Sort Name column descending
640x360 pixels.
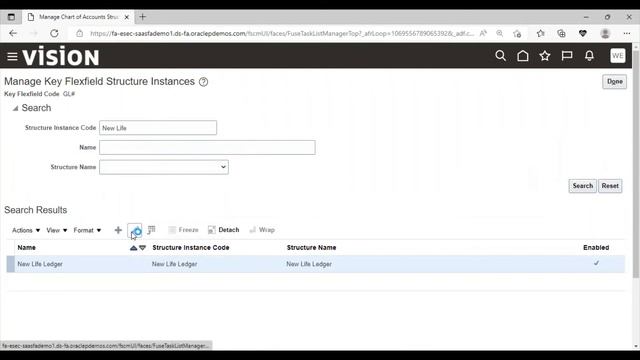coord(142,248)
